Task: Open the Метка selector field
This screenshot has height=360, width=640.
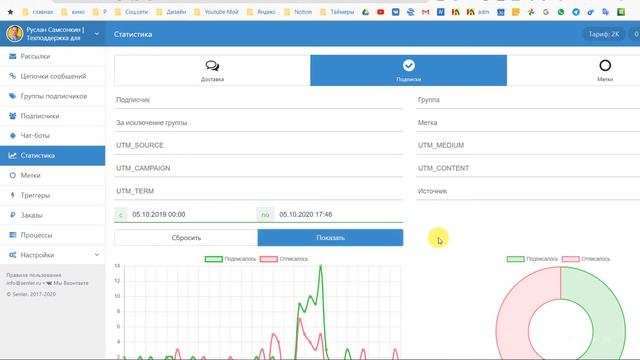Action: (x=528, y=122)
